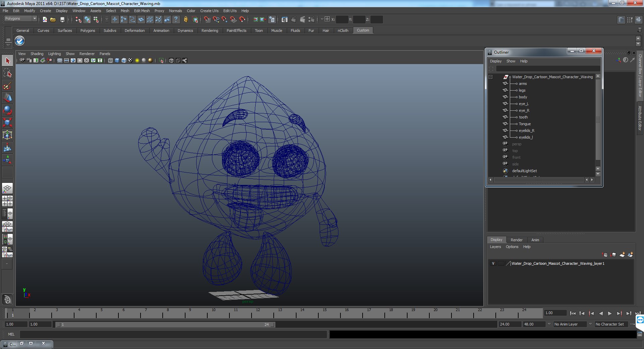The image size is (644, 349).
Task: Choose the Paint Selection tool
Action: (7, 86)
